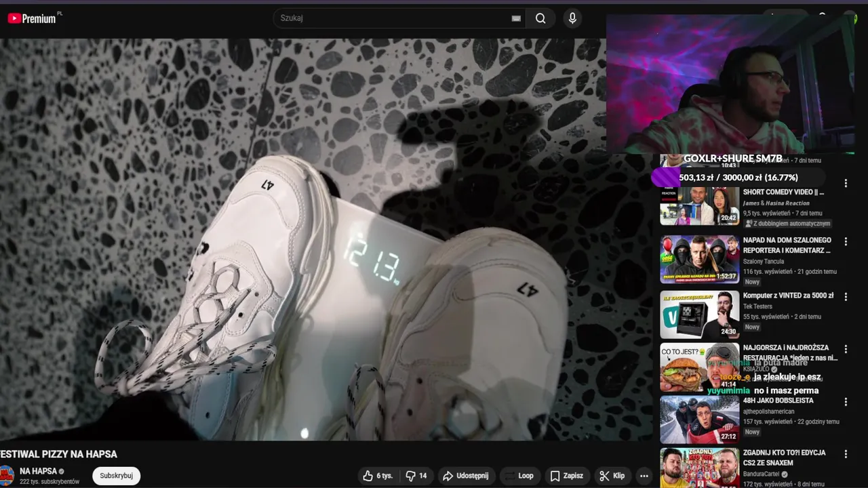Open the NA HAPSA channel avatar
The image size is (868, 488).
point(7,475)
